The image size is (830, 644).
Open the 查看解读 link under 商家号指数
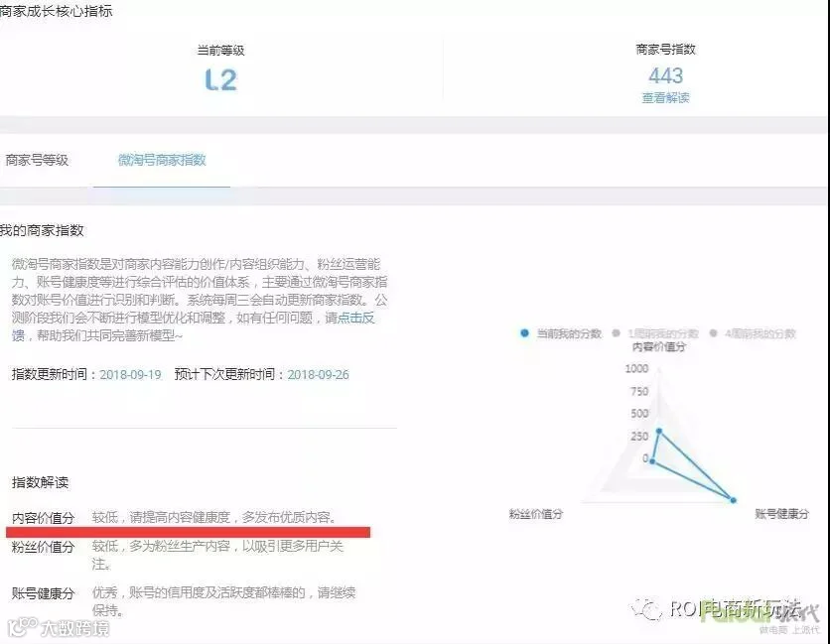point(665,98)
